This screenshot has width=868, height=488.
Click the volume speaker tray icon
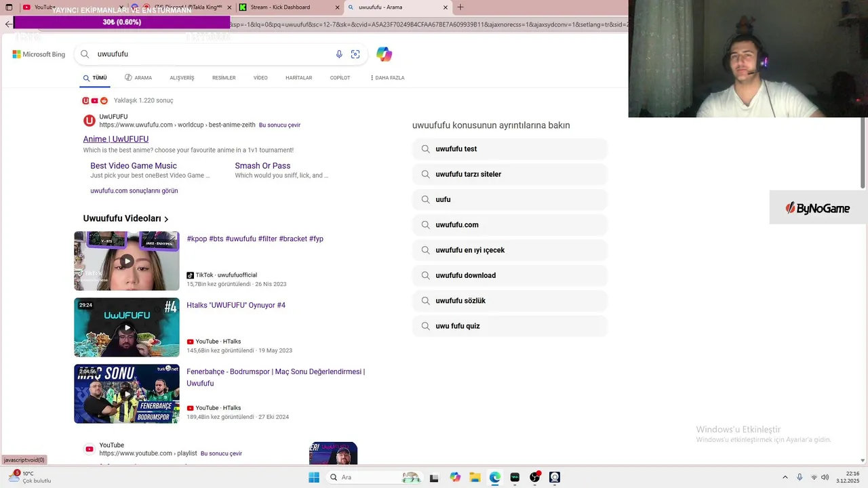point(826,477)
